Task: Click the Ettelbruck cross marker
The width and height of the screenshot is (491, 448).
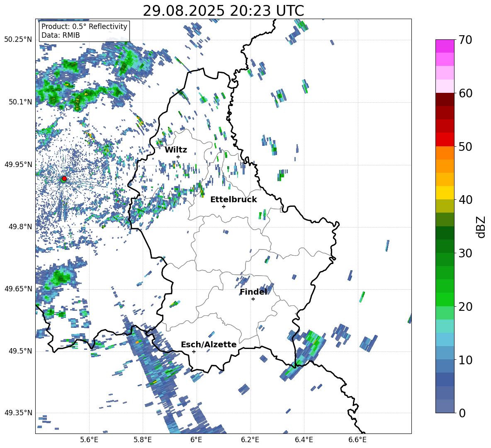Action: pos(224,206)
